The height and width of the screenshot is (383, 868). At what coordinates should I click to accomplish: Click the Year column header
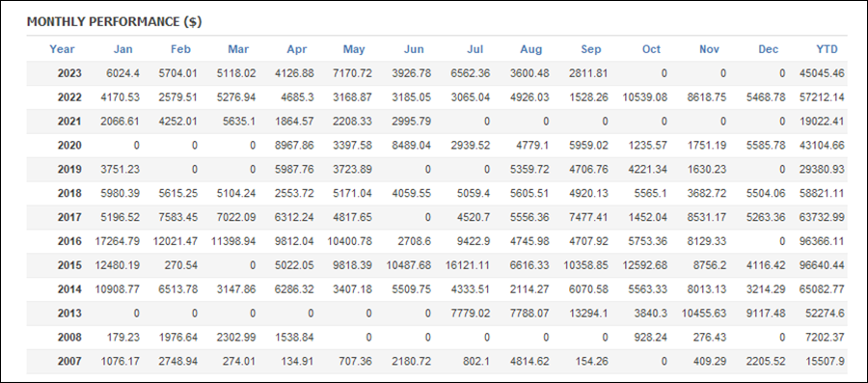(x=62, y=49)
